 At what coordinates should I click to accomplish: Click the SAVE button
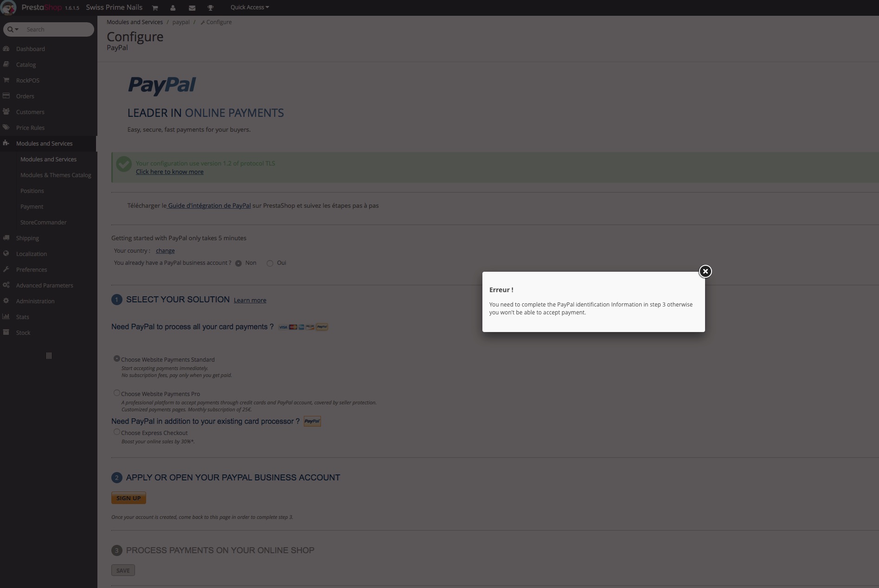pyautogui.click(x=123, y=570)
